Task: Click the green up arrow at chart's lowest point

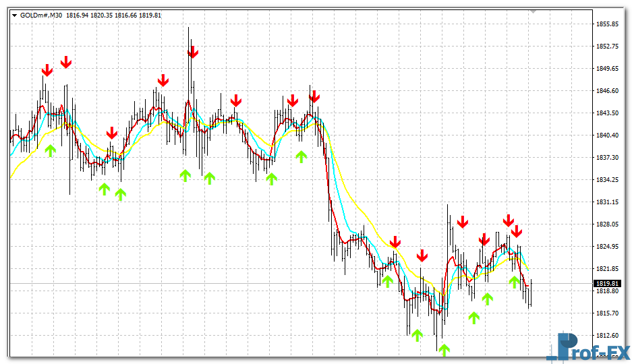Action: 444,350
